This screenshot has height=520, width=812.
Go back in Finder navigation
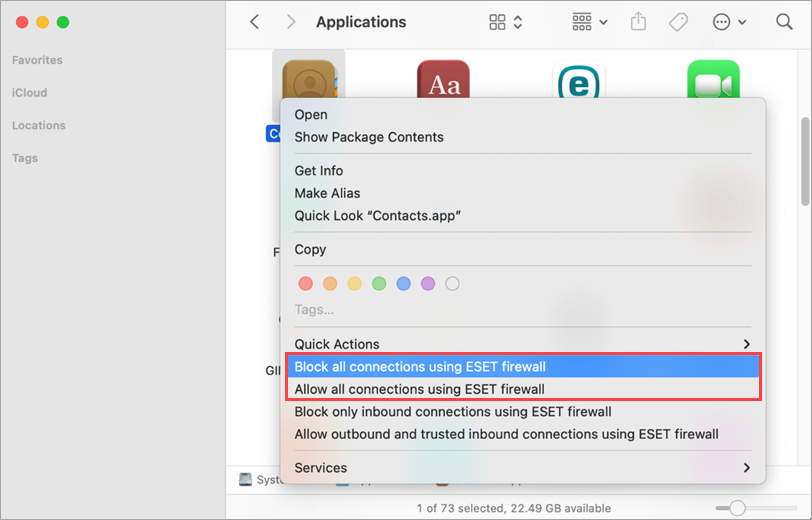[x=254, y=22]
